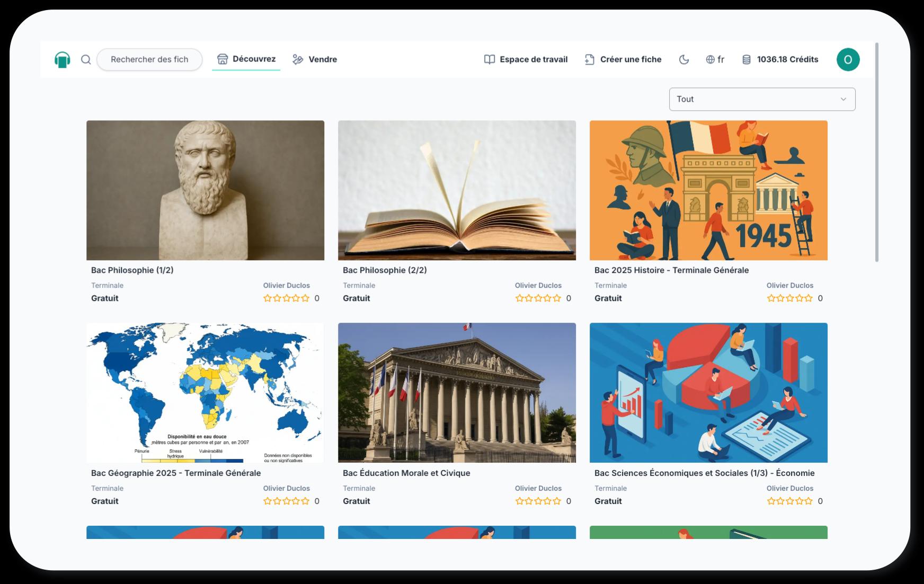Expand the Tout filter dropdown
The height and width of the screenshot is (584, 924).
(762, 99)
